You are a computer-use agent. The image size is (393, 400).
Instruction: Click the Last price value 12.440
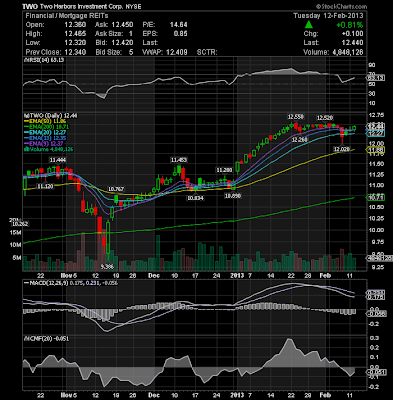(352, 43)
